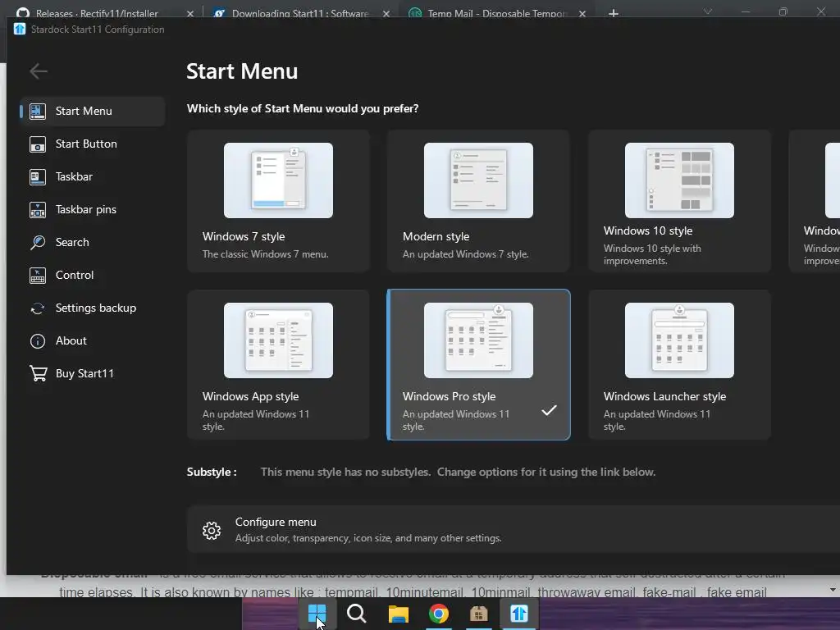Switch to Start11 app in taskbar

[518, 614]
